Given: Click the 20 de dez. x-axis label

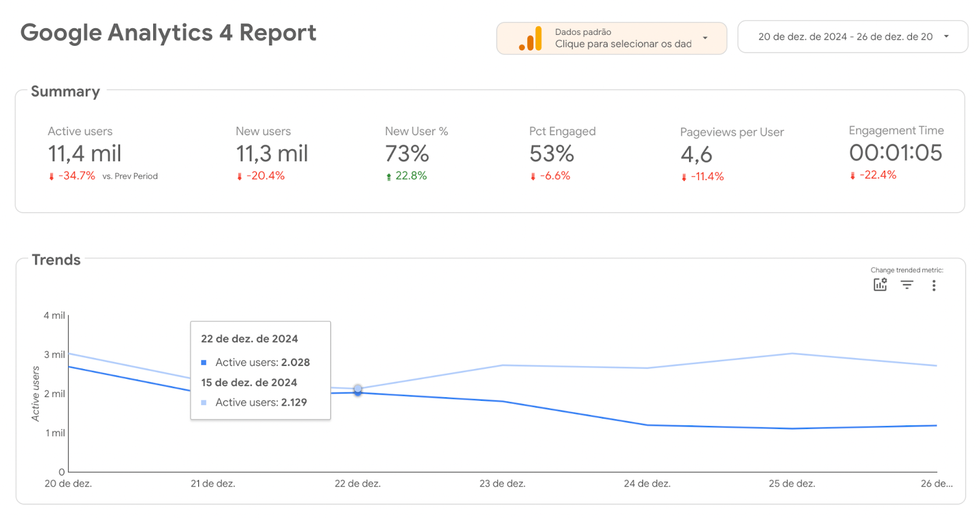Looking at the screenshot, I should [x=68, y=484].
